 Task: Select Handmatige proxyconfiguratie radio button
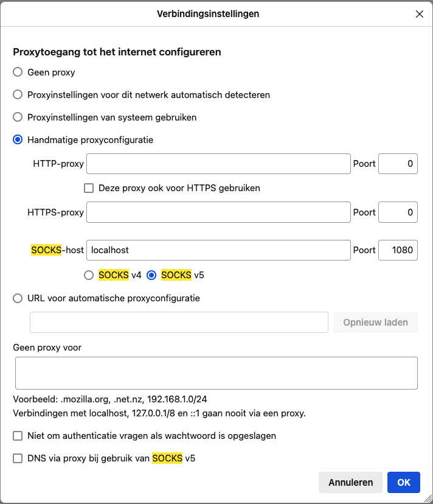pos(18,139)
